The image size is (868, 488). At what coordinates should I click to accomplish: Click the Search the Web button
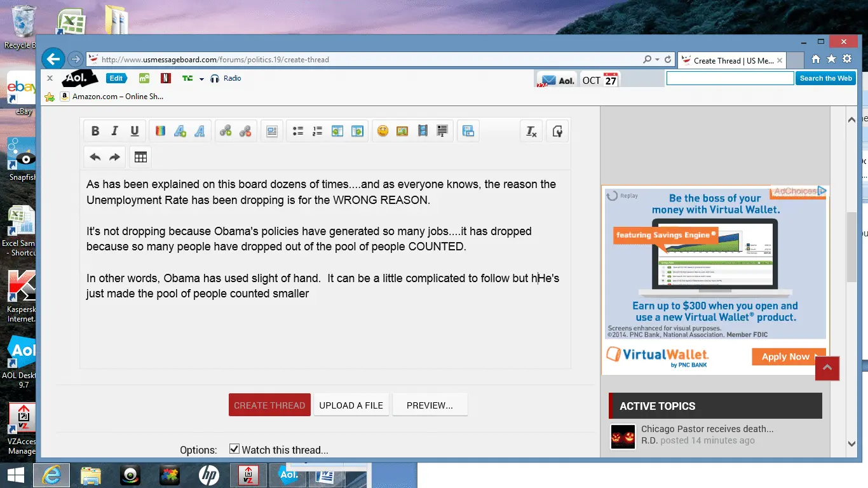825,78
